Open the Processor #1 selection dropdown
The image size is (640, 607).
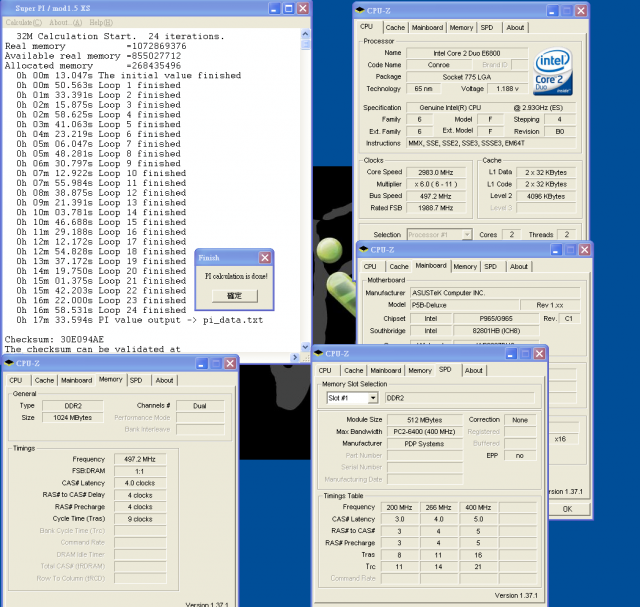(467, 234)
